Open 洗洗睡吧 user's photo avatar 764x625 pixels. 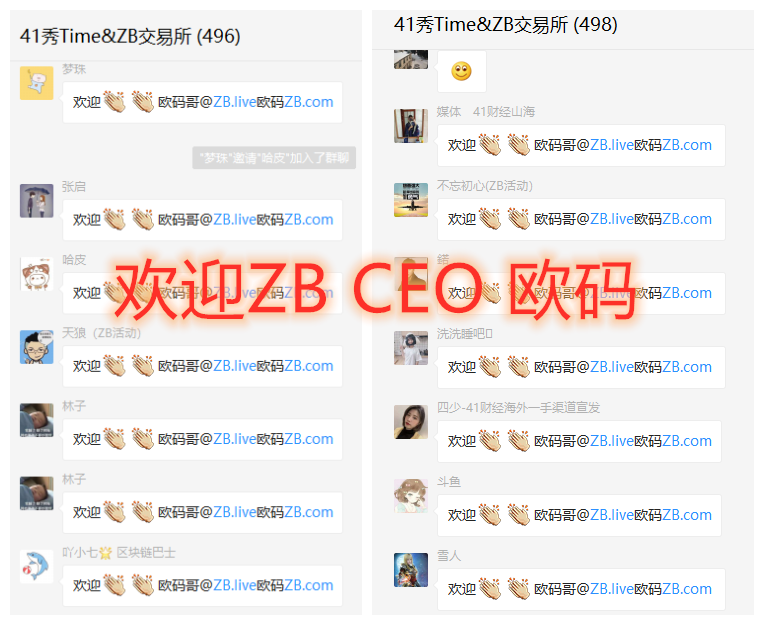(x=411, y=348)
